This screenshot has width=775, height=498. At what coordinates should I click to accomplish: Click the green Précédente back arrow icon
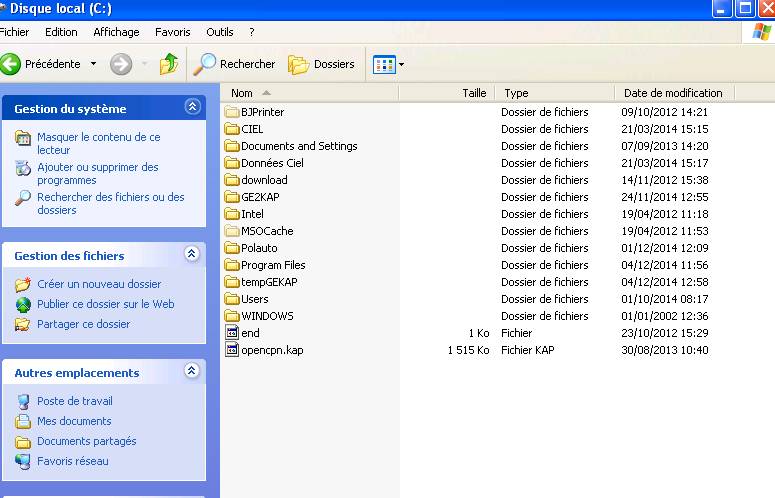[x=10, y=64]
